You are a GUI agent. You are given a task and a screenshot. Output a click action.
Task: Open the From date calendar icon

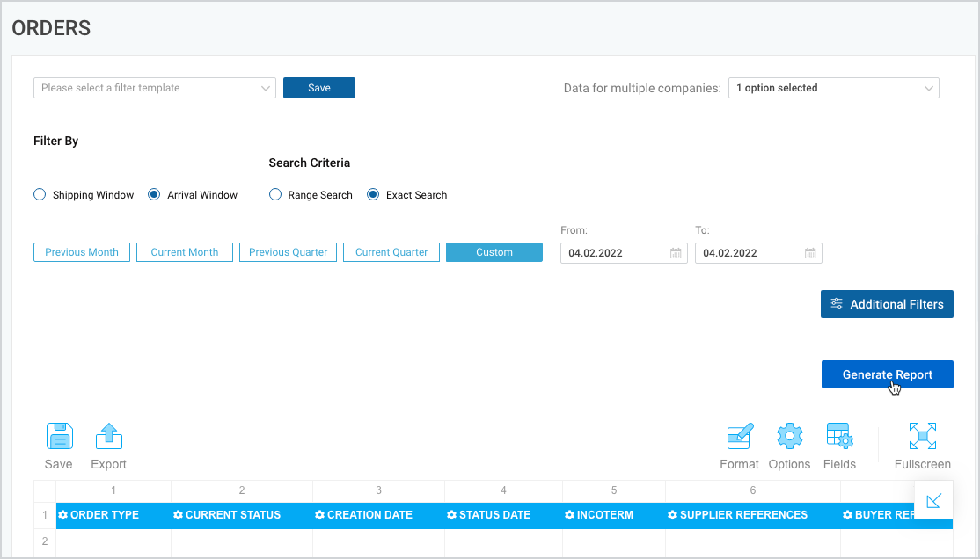coord(676,253)
